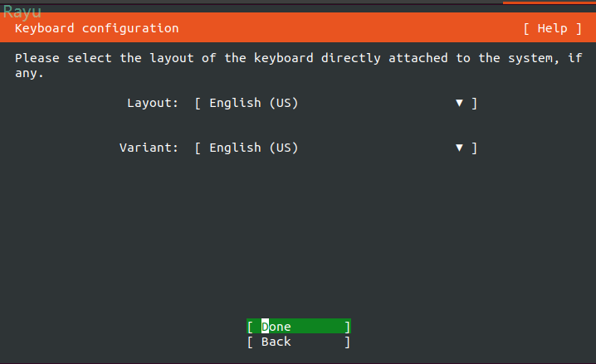Click the Rayu label at top-left
The image size is (596, 364).
[22, 12]
